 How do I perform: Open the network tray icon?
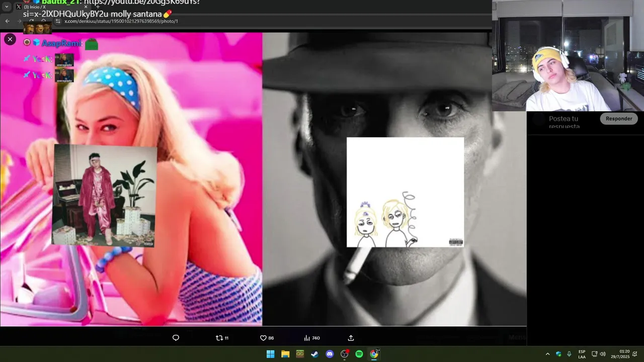tap(594, 354)
